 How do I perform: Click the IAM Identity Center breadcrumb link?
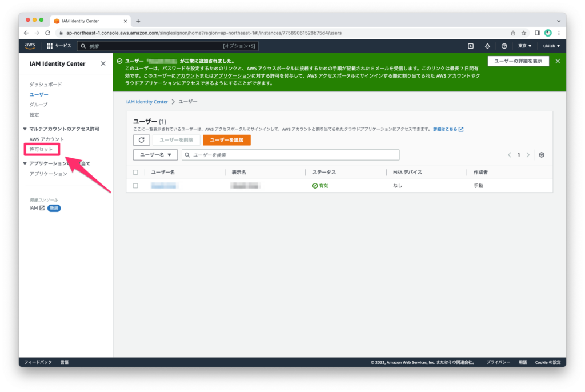click(147, 102)
